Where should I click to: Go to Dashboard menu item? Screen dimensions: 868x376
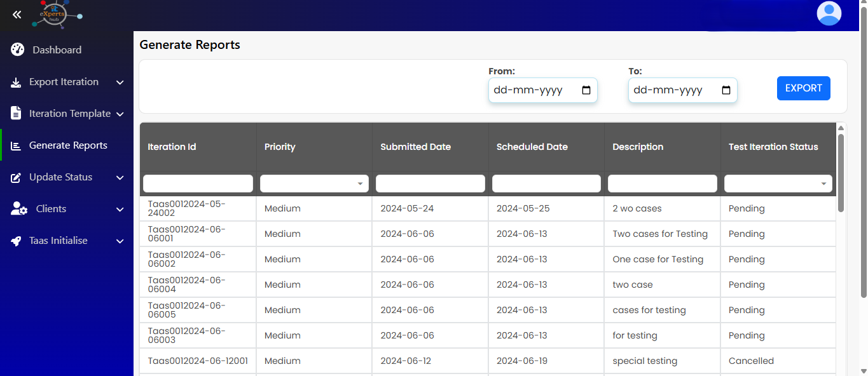57,50
